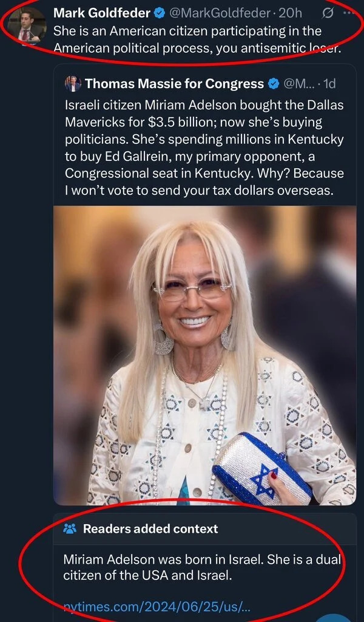Screen dimensions: 364x622
Task: Tap the Grok icon on the post
Action: [x=328, y=13]
